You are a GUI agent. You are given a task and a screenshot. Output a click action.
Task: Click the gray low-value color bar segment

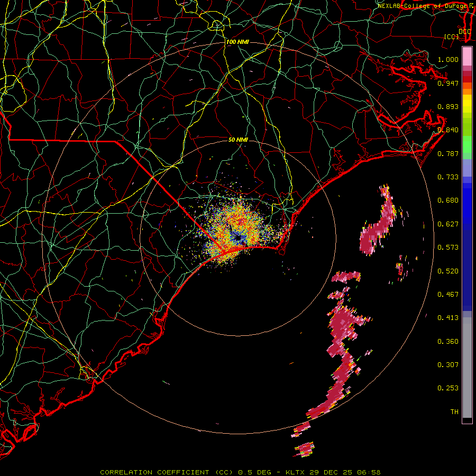pyautogui.click(x=467, y=368)
